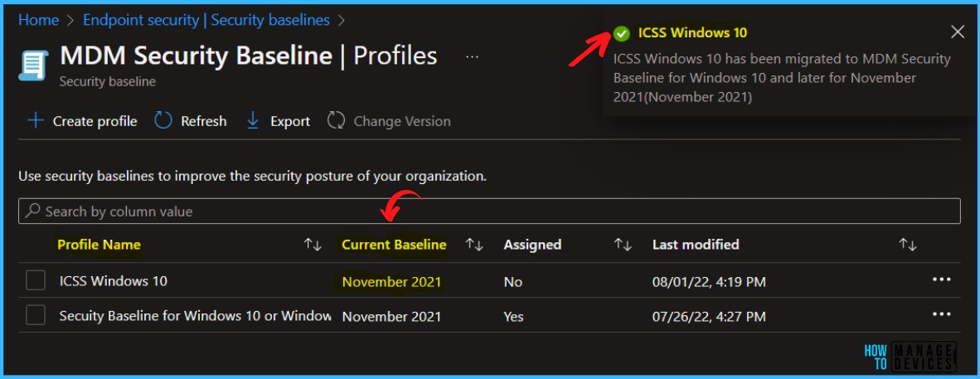Click the Refresh circular arrow icon
The height and width of the screenshot is (379, 980).
tap(163, 121)
